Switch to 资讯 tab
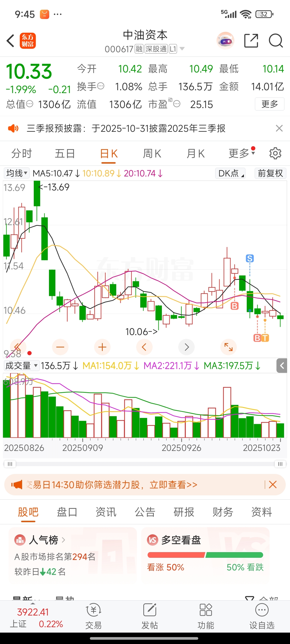290x644 pixels. coord(106,512)
